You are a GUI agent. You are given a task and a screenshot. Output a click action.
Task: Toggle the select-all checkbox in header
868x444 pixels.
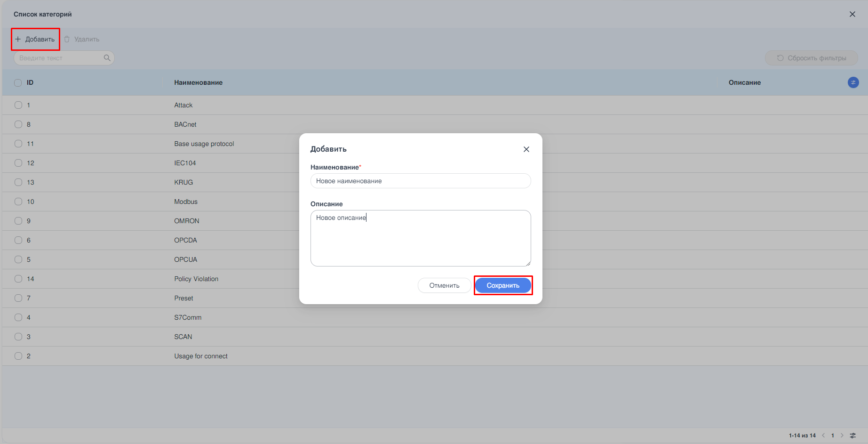coord(18,83)
